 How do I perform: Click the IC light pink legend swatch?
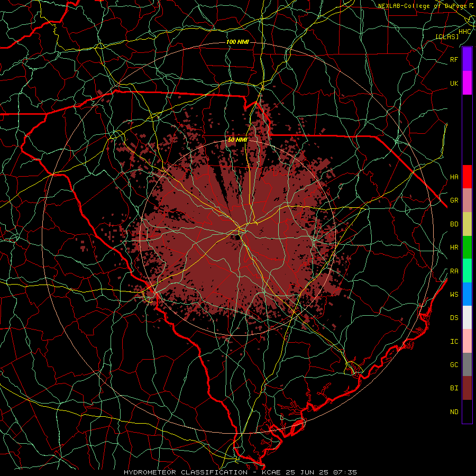coord(467,341)
